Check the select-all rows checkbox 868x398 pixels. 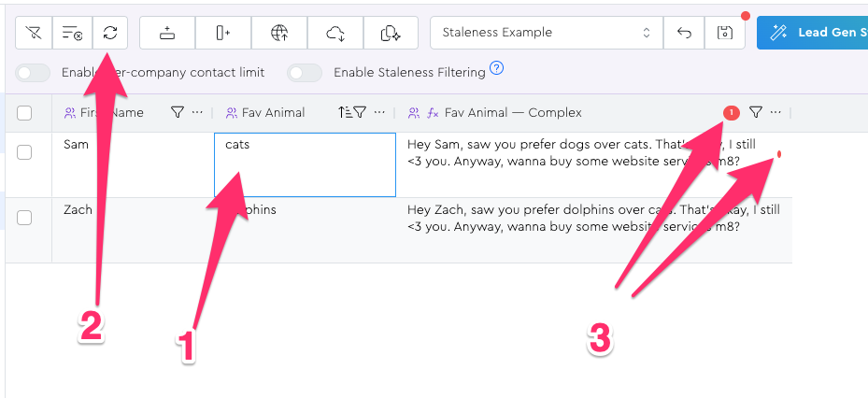click(25, 113)
